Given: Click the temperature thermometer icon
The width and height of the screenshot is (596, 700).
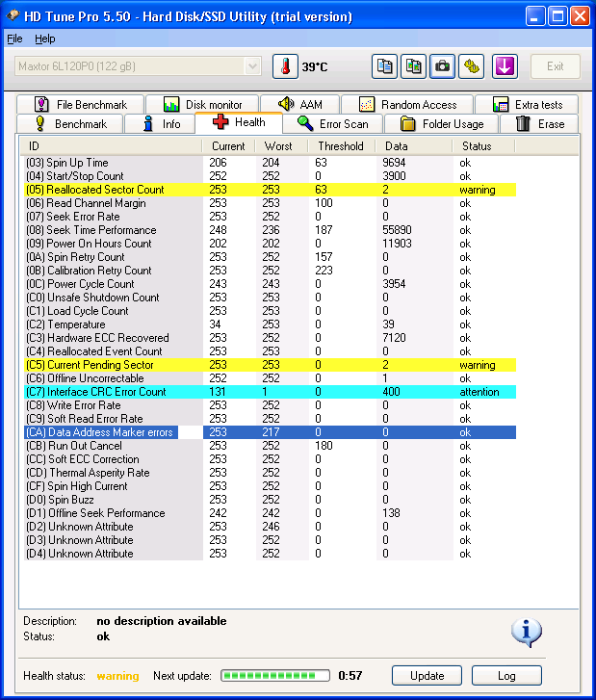Looking at the screenshot, I should pos(285,66).
